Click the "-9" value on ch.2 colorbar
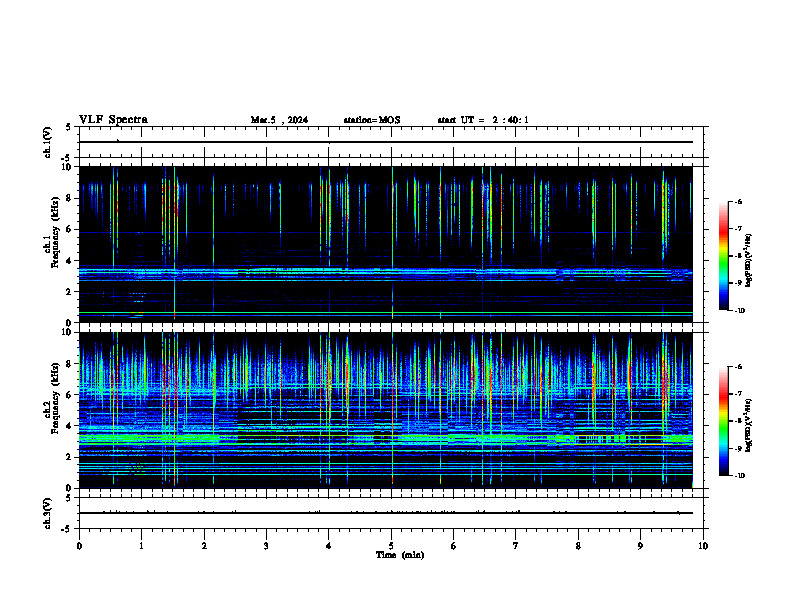The image size is (792, 612). [x=738, y=448]
